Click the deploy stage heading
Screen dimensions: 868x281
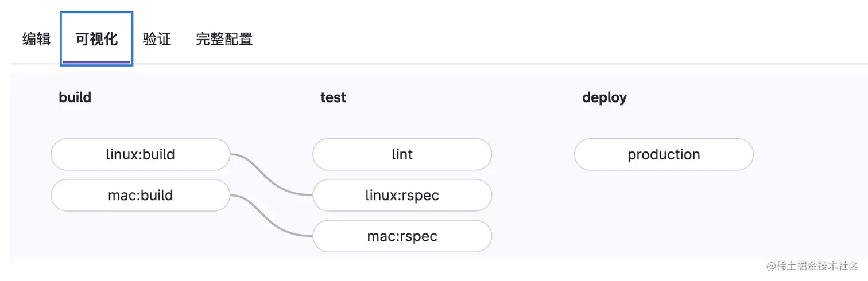pyautogui.click(x=604, y=97)
